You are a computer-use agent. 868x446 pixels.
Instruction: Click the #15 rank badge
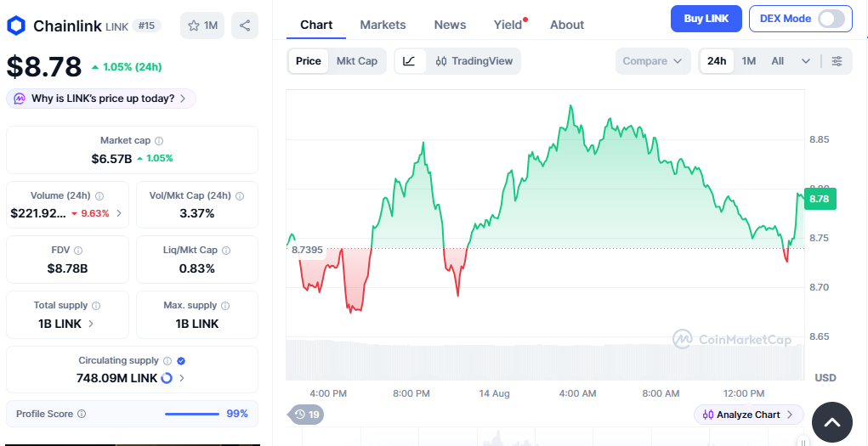click(147, 25)
